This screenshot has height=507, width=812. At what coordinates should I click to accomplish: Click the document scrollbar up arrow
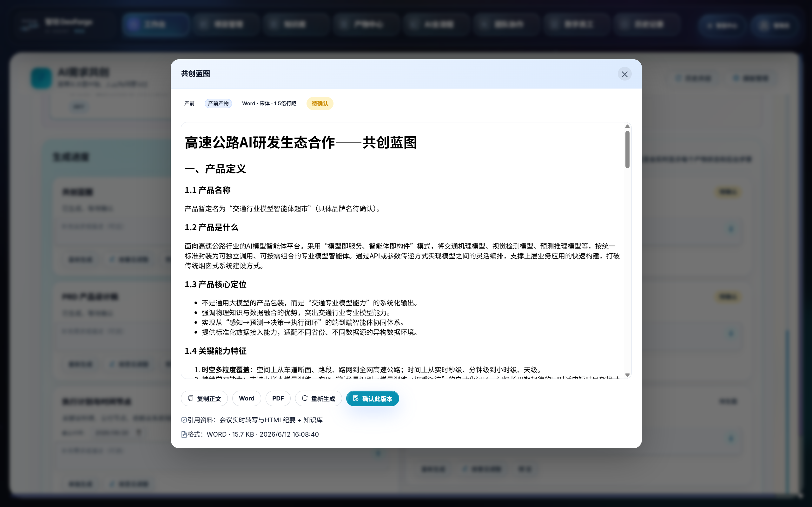627,127
